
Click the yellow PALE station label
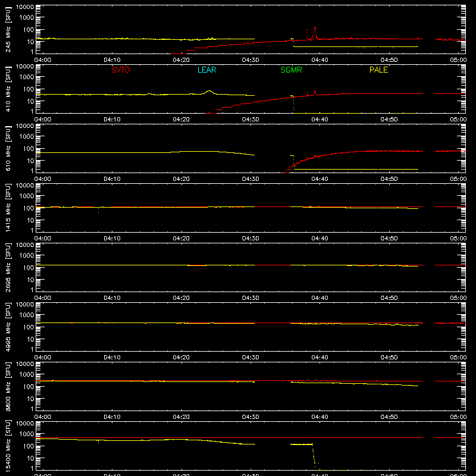(378, 70)
